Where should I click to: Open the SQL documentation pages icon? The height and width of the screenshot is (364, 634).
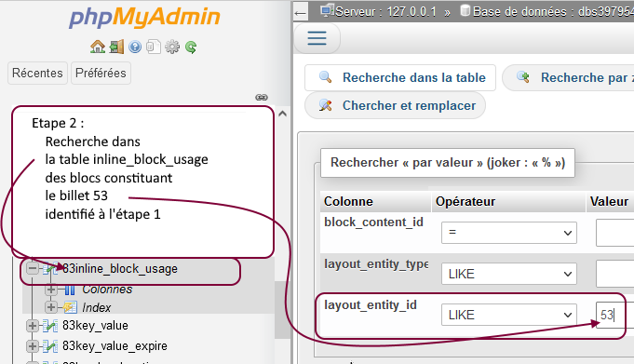[x=154, y=47]
